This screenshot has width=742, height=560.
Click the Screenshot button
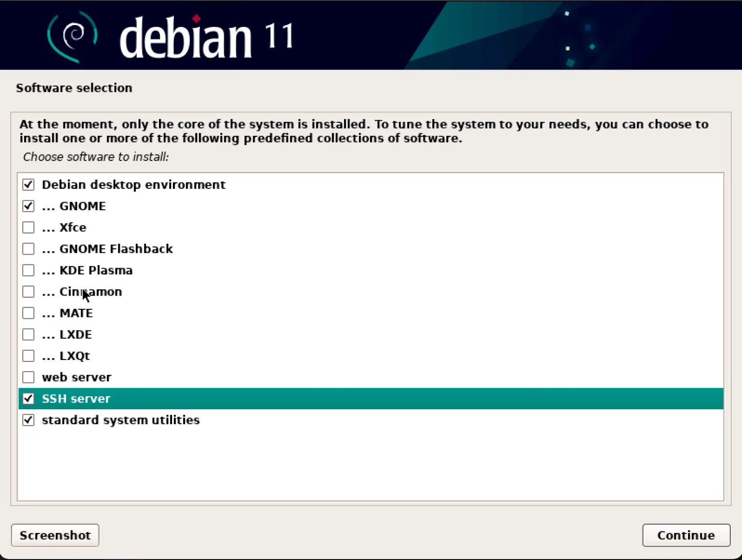click(x=55, y=535)
